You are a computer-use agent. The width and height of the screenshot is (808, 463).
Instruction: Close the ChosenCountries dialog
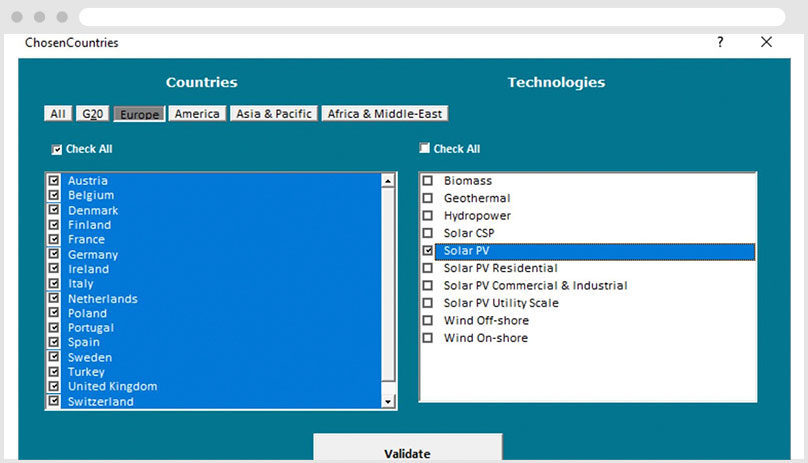[x=767, y=42]
